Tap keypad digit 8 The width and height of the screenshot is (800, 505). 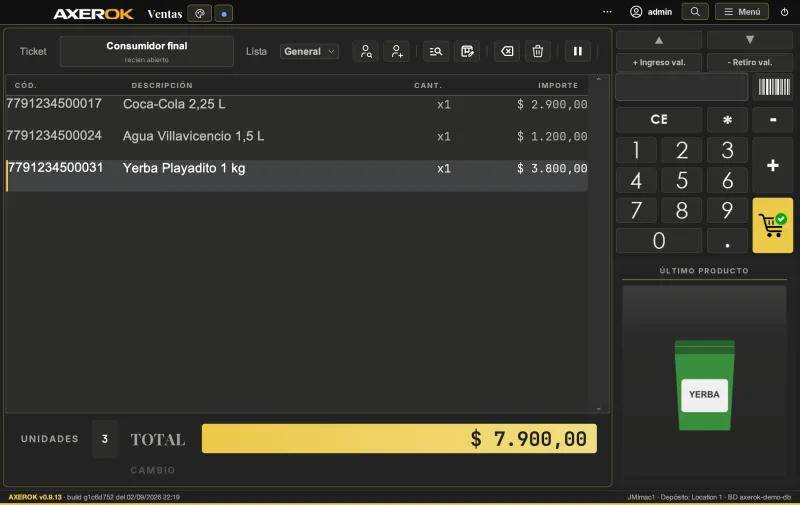point(682,210)
